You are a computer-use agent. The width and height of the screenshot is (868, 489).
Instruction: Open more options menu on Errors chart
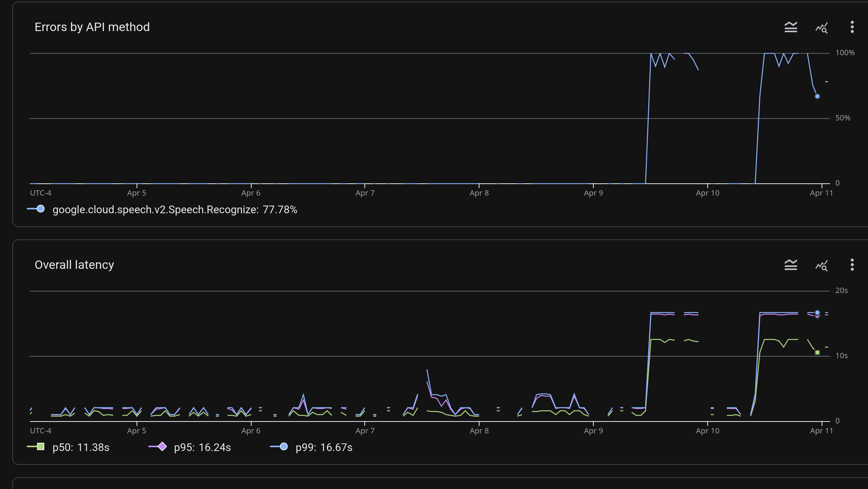[x=852, y=27]
